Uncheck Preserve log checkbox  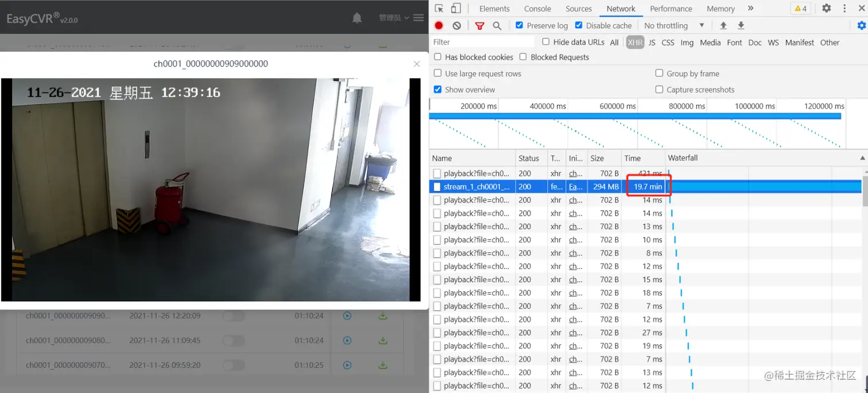520,25
